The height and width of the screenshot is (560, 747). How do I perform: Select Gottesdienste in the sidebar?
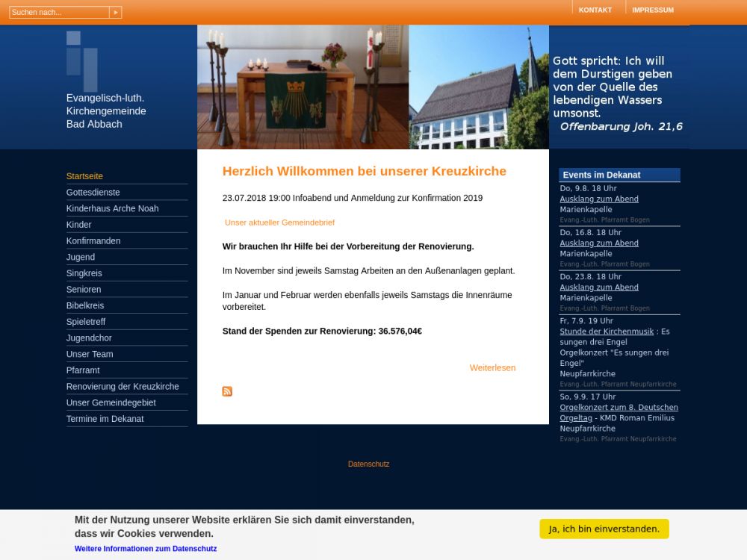93,193
